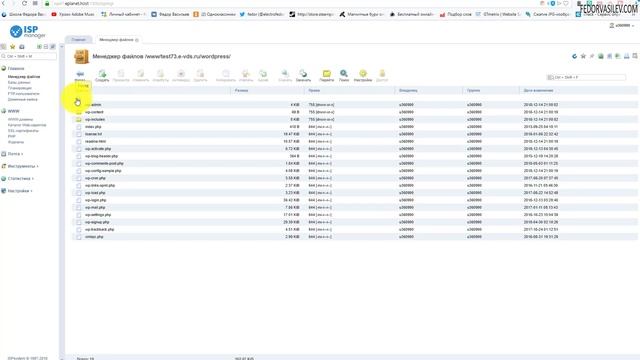This screenshot has width=640, height=360.
Task: Select the wp-mail.php file
Action: [x=95, y=208]
